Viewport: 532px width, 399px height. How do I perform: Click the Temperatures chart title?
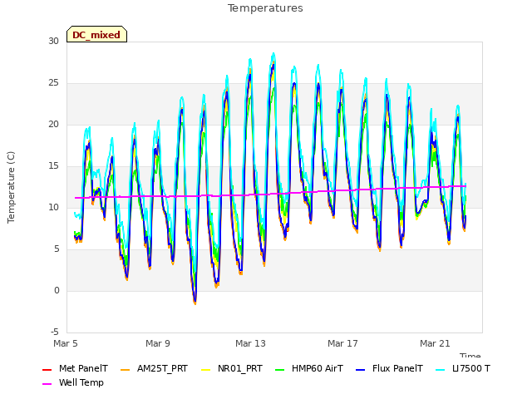pyautogui.click(x=265, y=8)
